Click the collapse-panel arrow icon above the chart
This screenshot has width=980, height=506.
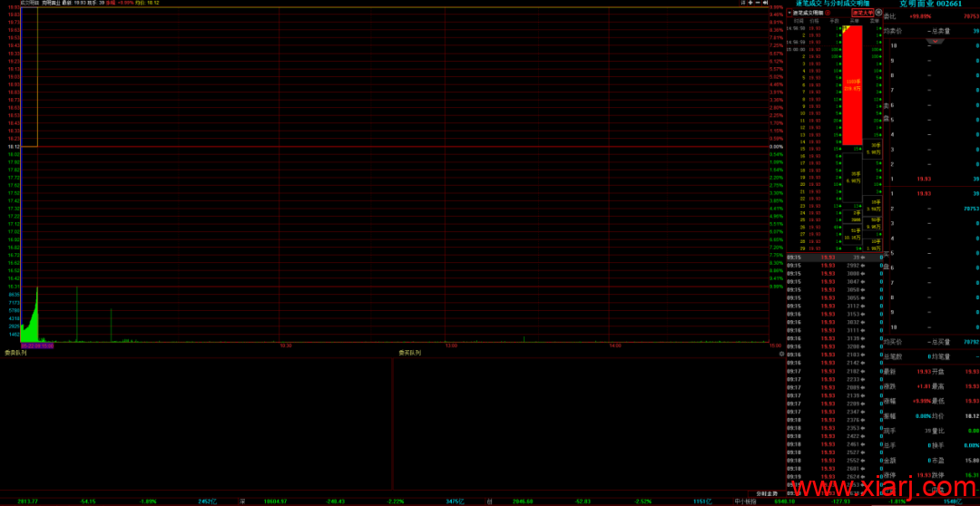(x=765, y=3)
